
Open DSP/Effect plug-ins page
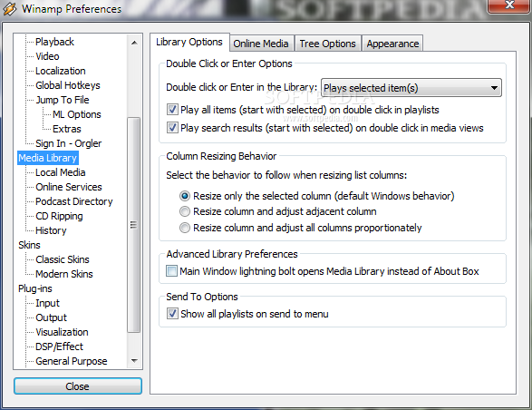[59, 347]
